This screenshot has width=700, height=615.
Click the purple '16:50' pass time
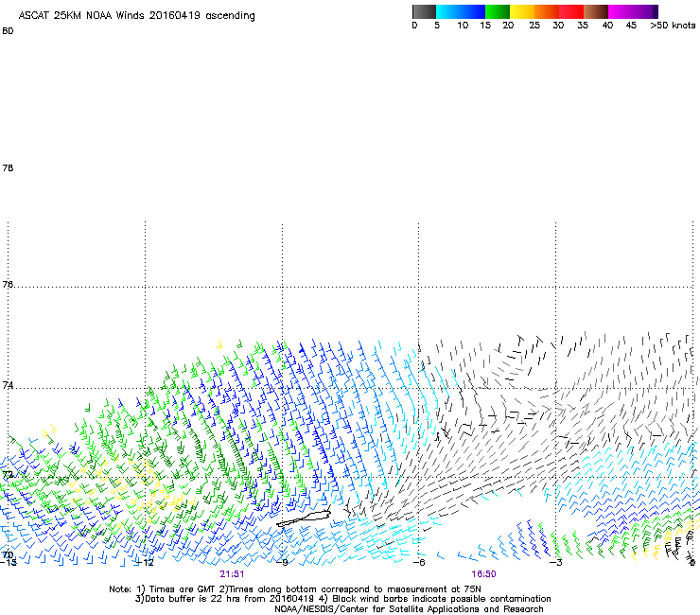(x=484, y=574)
